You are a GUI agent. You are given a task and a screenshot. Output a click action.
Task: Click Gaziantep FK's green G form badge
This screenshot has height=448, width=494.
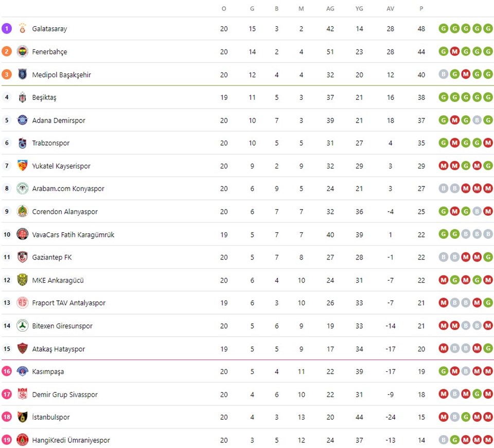click(x=488, y=257)
